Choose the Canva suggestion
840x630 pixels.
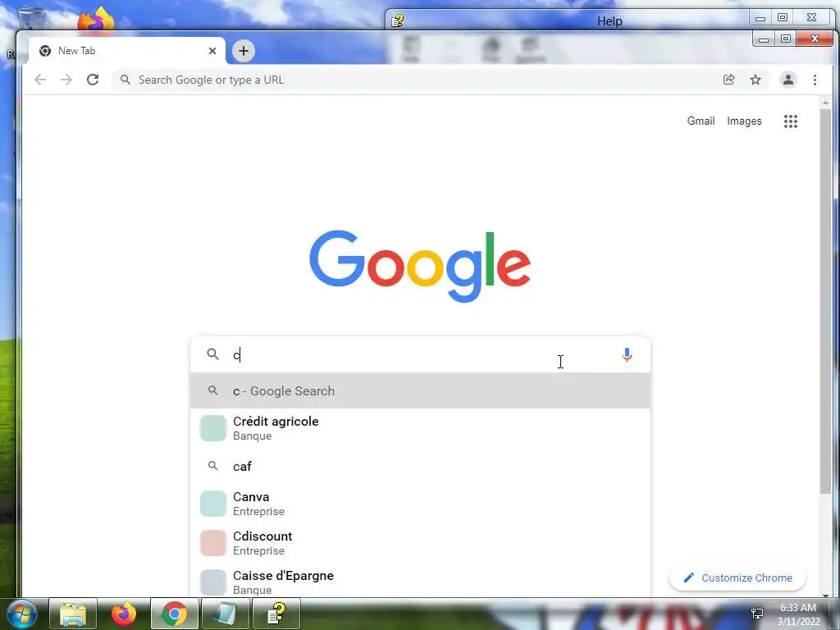coord(421,504)
